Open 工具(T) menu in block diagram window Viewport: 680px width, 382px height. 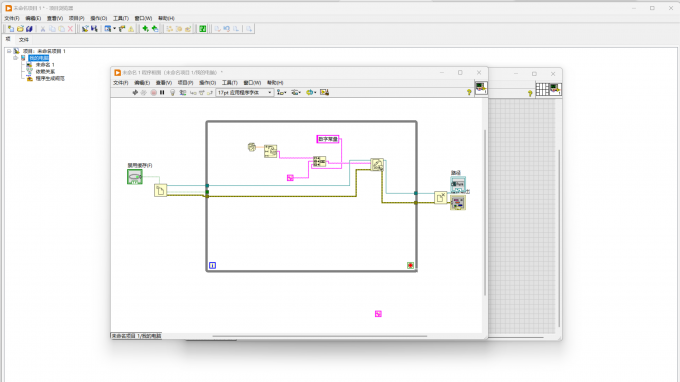click(229, 82)
